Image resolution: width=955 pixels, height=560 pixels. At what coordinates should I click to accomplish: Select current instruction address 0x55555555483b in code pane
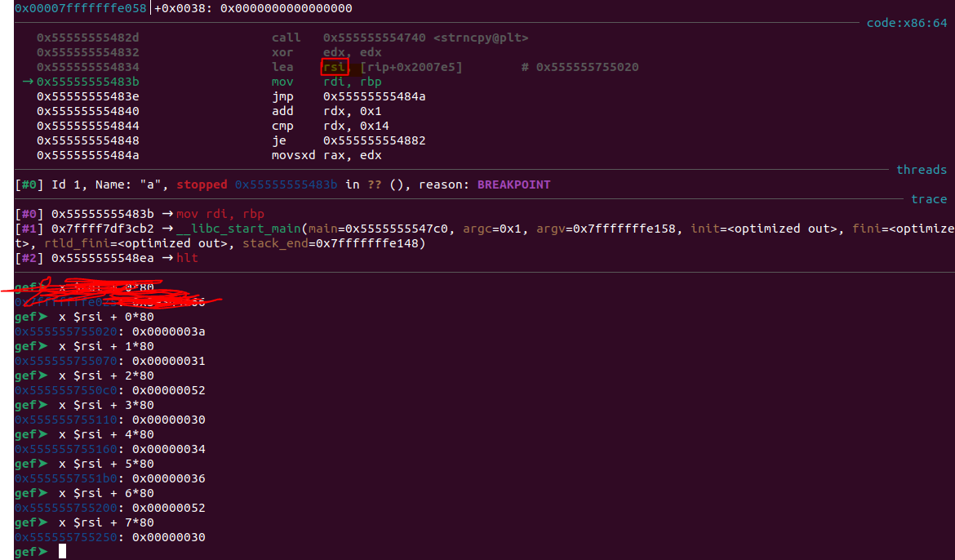click(x=87, y=81)
